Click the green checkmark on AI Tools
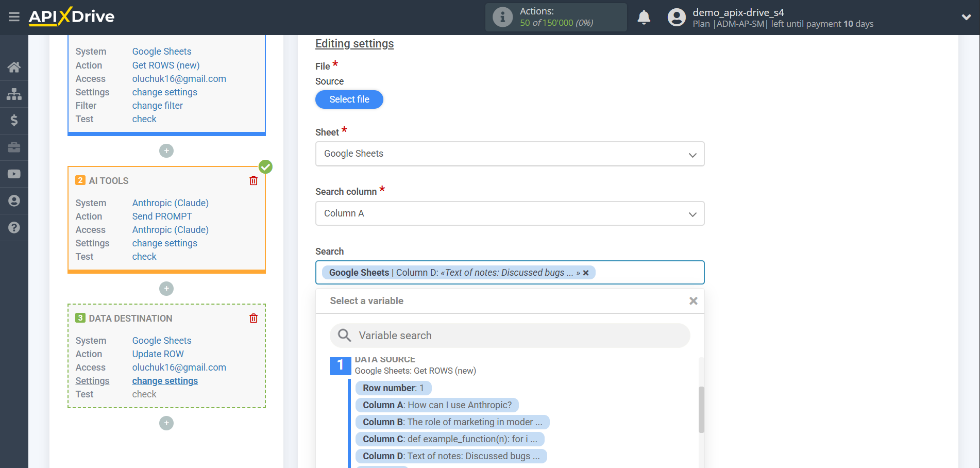 tap(265, 167)
